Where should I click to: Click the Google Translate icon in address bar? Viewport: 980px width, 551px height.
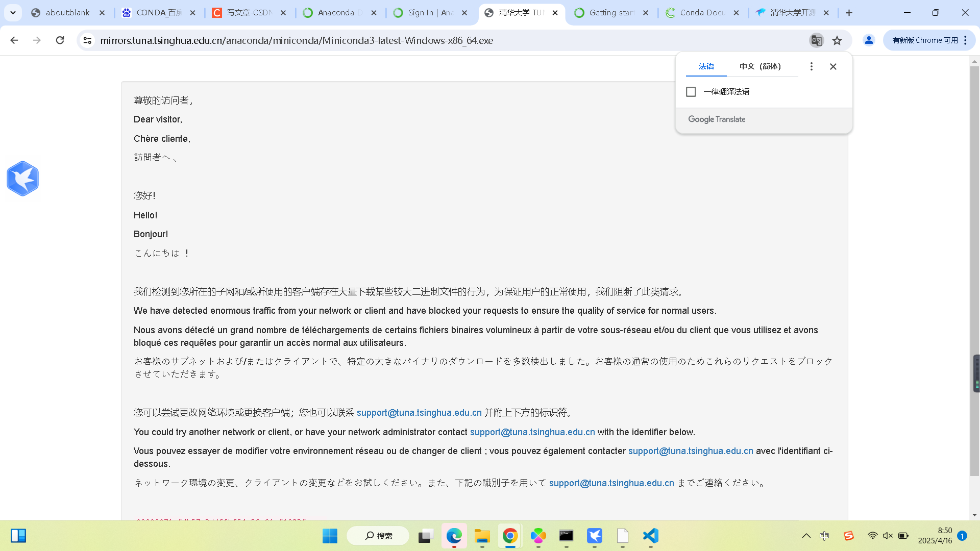coord(817,40)
